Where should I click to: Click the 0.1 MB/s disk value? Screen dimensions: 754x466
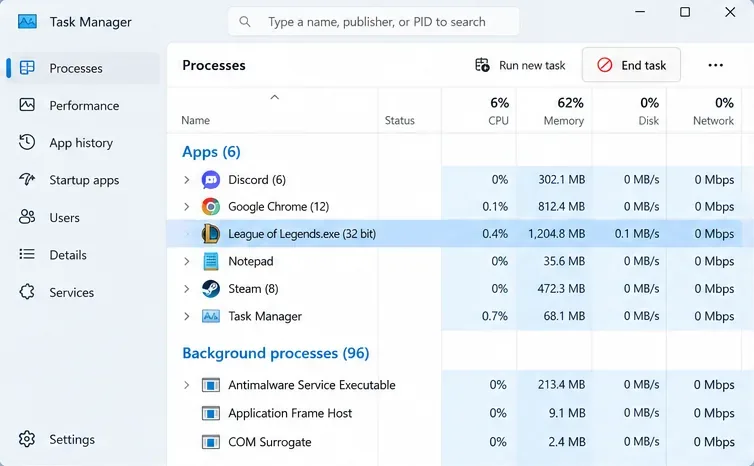(637, 234)
